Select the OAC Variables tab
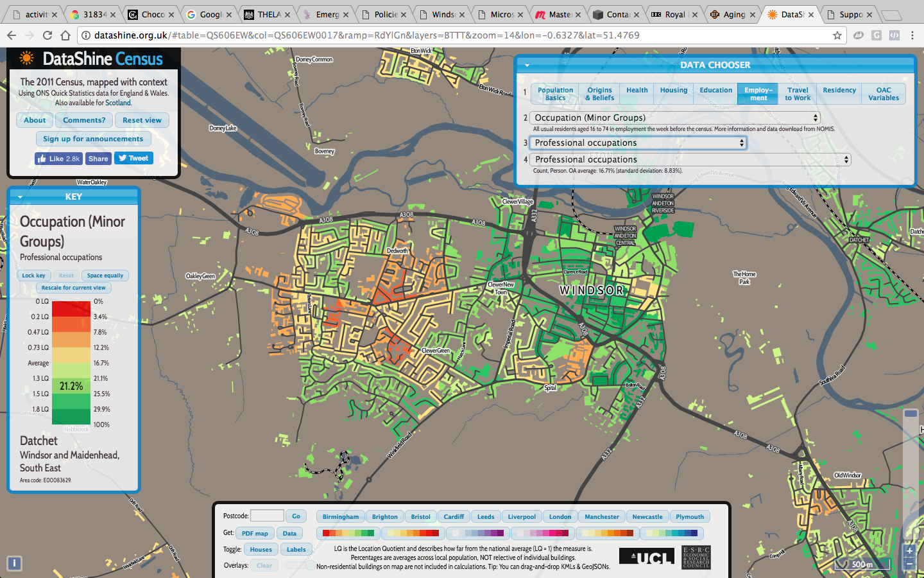The height and width of the screenshot is (578, 924). 884,94
